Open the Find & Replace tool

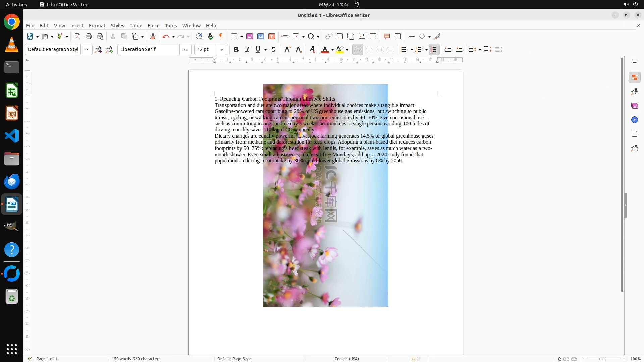pyautogui.click(x=199, y=36)
